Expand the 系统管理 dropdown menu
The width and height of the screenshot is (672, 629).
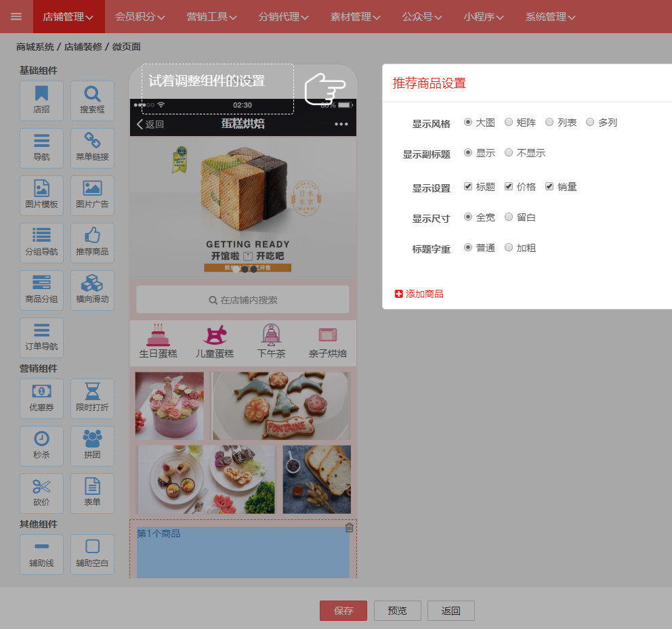[x=550, y=17]
